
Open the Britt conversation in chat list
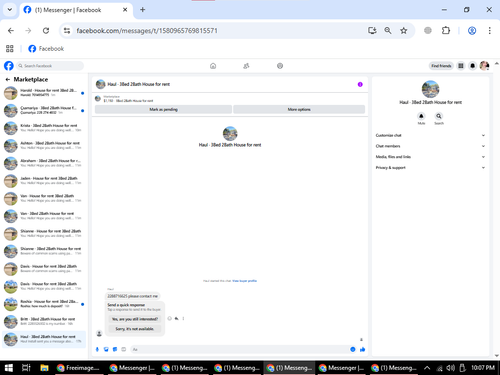pos(44,322)
